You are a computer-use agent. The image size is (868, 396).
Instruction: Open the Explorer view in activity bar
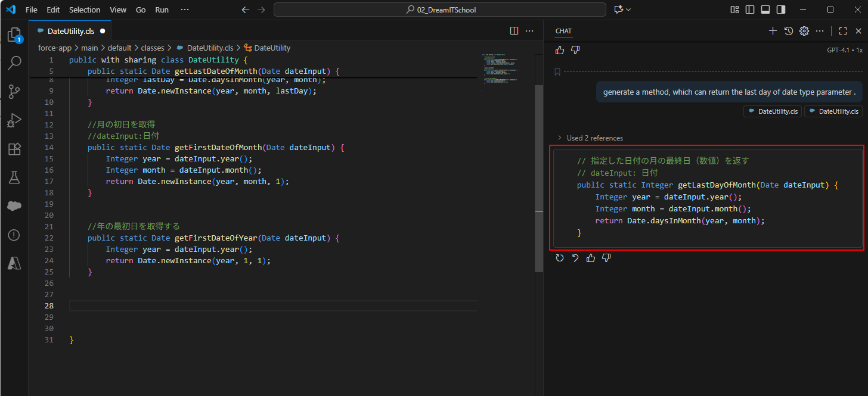coord(14,35)
